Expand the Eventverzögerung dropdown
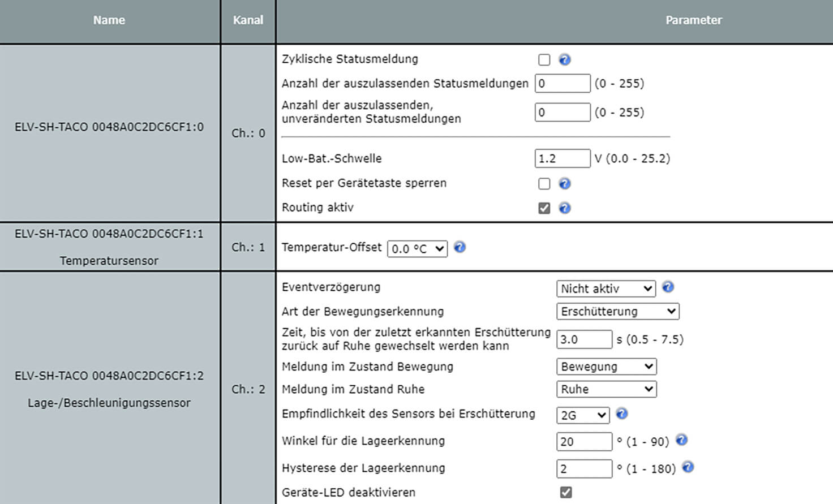This screenshot has width=833, height=504. point(606,288)
